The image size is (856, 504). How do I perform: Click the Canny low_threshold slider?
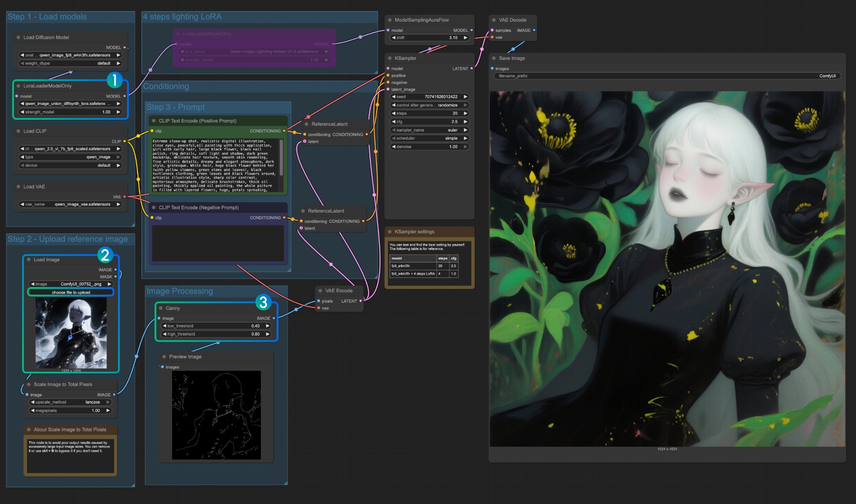[x=216, y=326]
